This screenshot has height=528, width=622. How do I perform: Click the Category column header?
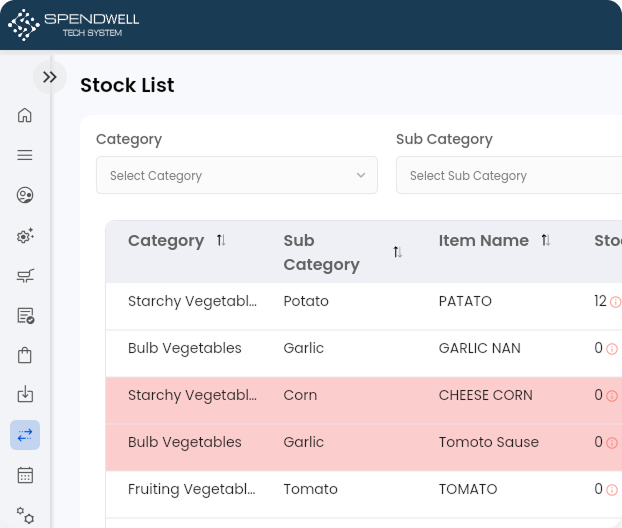click(x=166, y=240)
